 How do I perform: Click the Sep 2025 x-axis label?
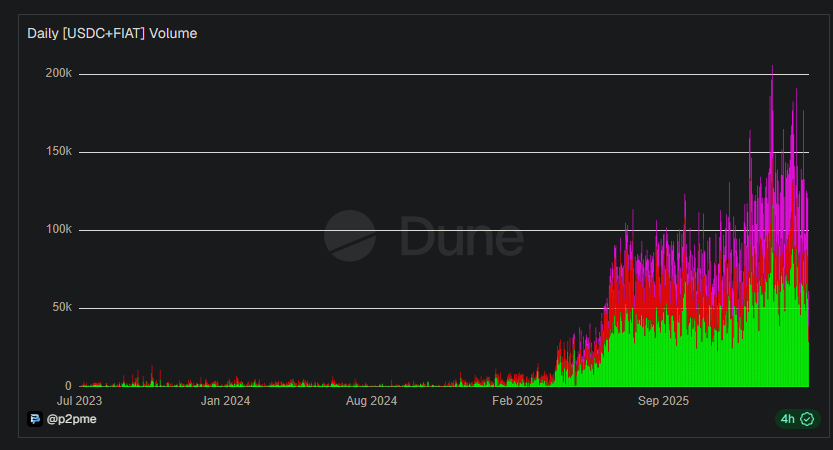point(663,401)
